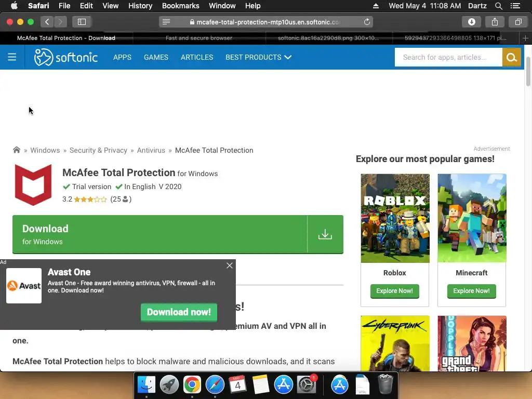Open Finder from the dock

click(x=146, y=385)
